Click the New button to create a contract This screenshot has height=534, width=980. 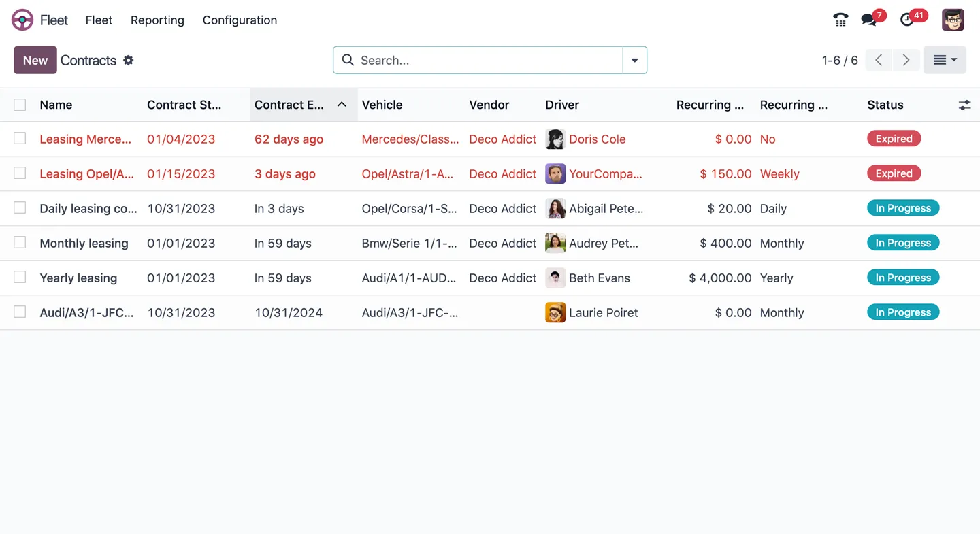35,60
